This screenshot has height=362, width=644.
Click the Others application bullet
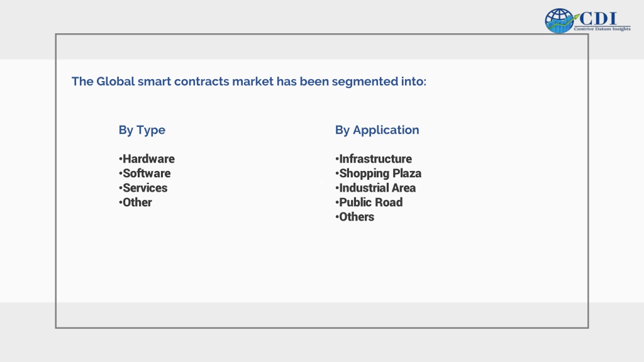[x=355, y=217]
